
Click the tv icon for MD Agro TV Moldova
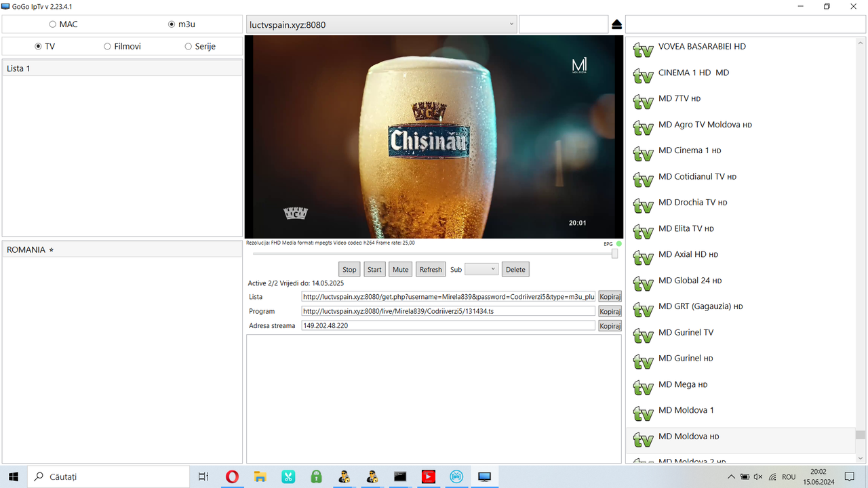[643, 129]
